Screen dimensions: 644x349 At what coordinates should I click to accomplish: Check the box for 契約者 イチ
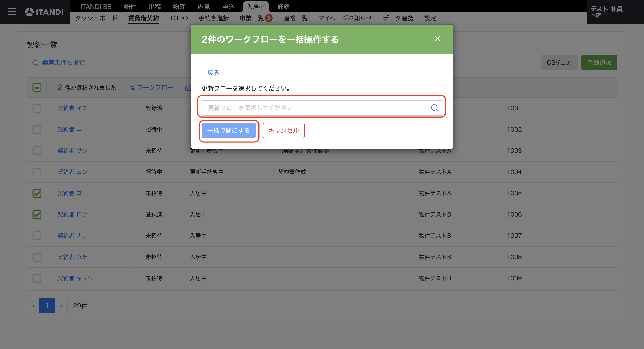click(x=37, y=108)
